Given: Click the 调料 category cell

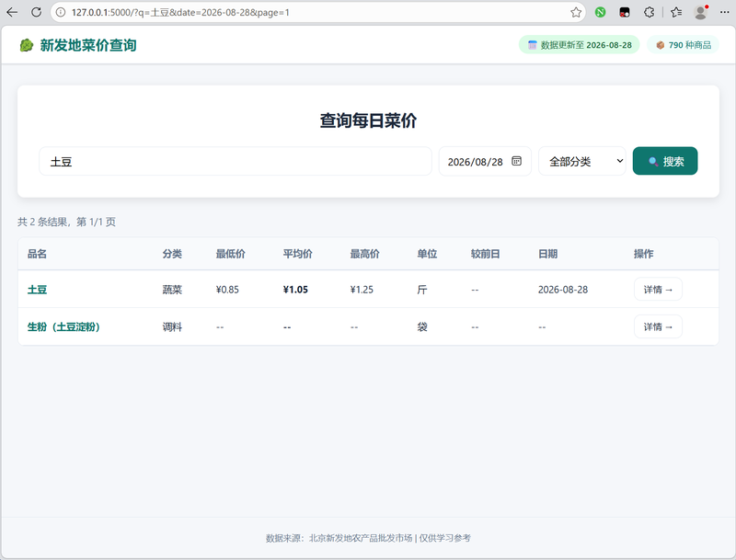Looking at the screenshot, I should click(x=172, y=327).
